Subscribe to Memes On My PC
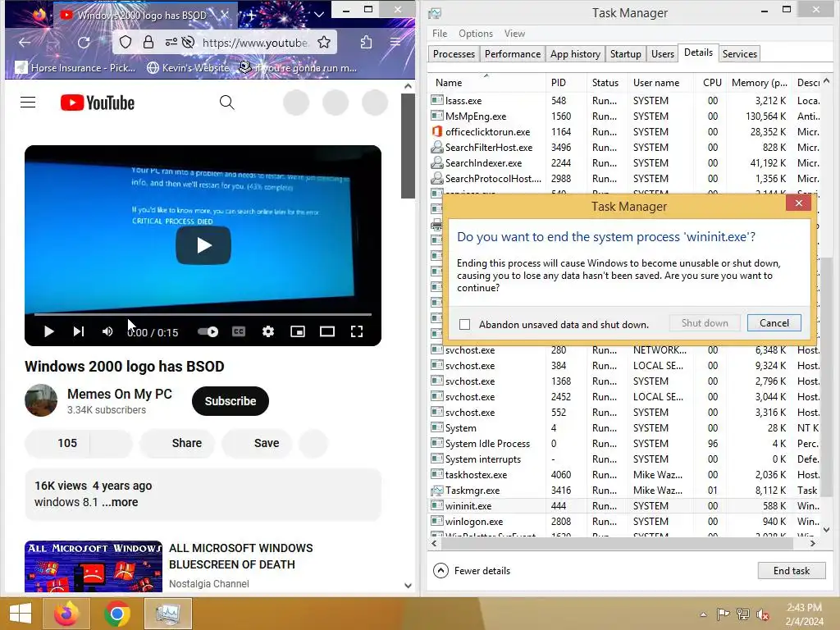 tap(231, 400)
